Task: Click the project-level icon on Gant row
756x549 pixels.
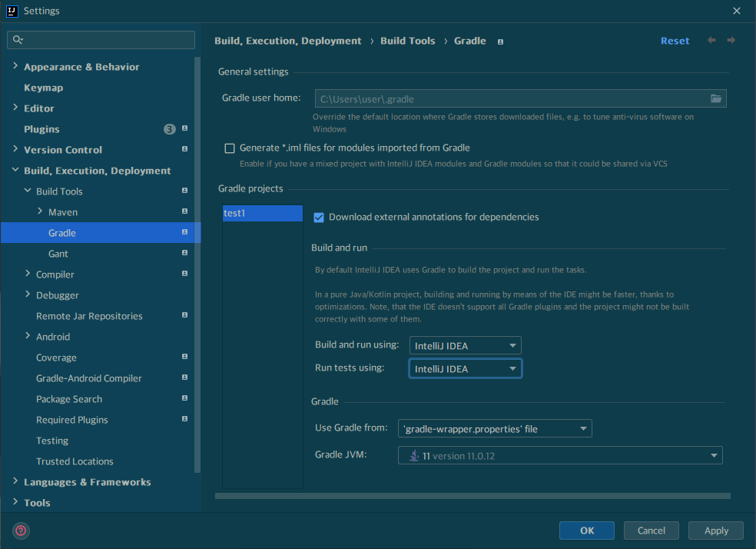Action: coord(184,253)
